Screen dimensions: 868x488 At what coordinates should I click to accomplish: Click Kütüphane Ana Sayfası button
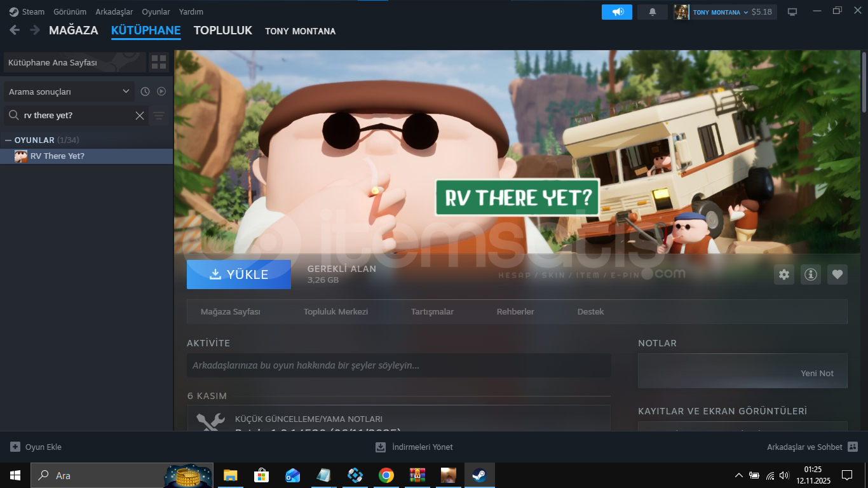[x=75, y=62]
